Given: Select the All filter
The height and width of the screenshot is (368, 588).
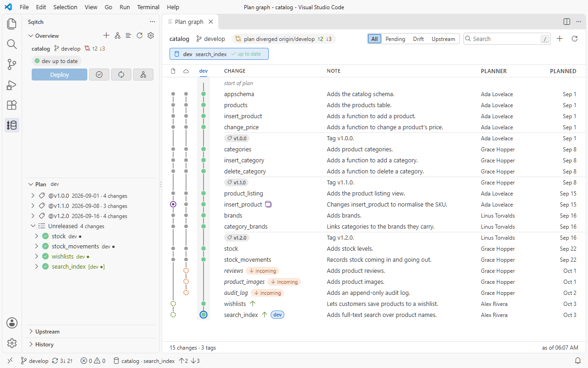Looking at the screenshot, I should coord(374,39).
